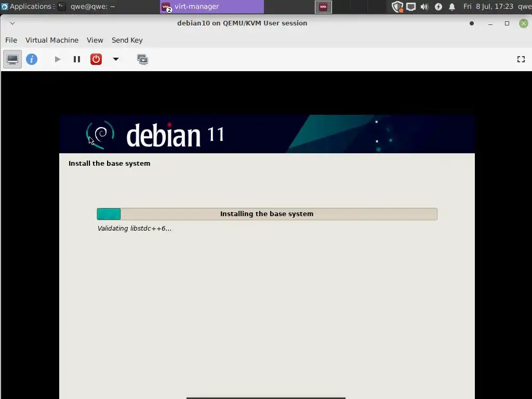
Task: Select the virt-manager taskbar button
Action: tap(211, 6)
